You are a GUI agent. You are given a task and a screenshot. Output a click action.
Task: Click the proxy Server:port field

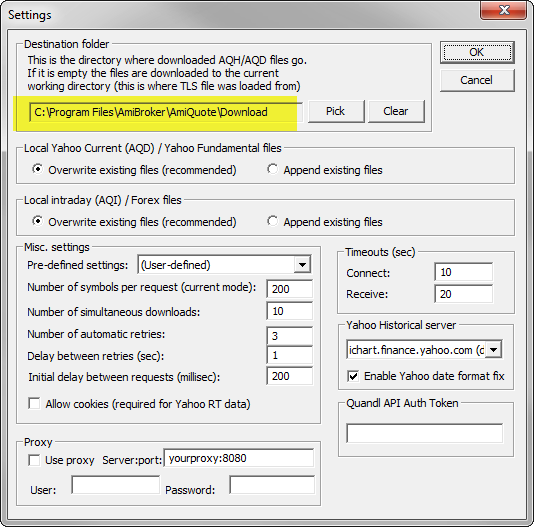pyautogui.click(x=239, y=458)
